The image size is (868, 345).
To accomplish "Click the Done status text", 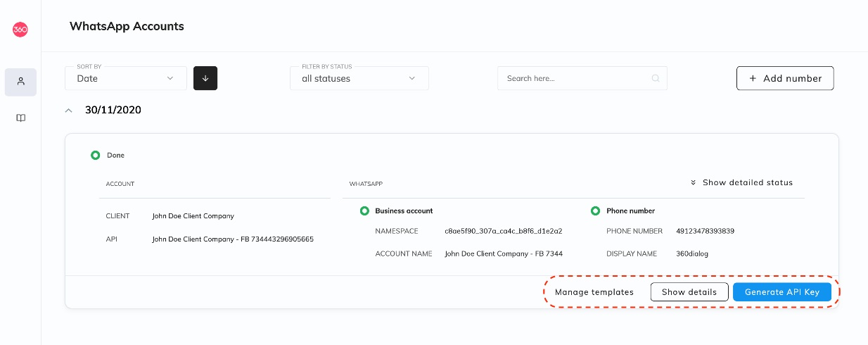I will pos(115,155).
